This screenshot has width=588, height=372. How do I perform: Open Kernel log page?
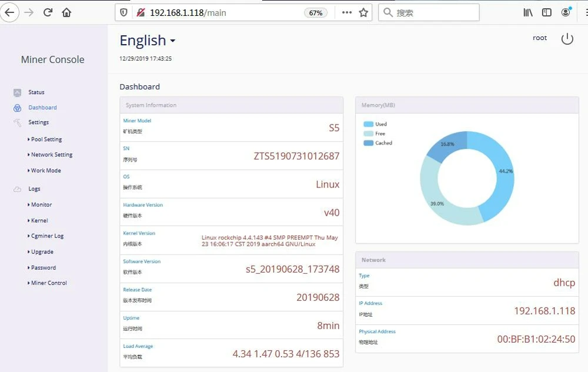tap(38, 220)
